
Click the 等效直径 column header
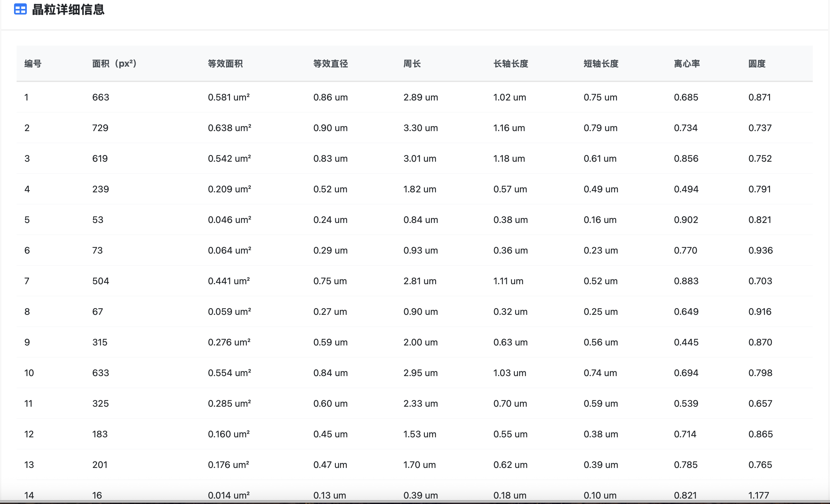pyautogui.click(x=330, y=64)
